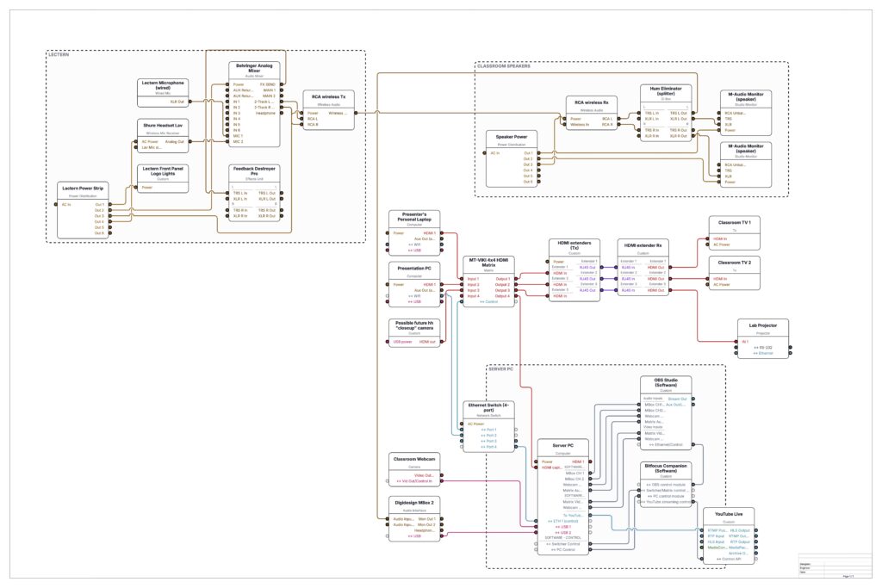The width and height of the screenshot is (882, 588).
Task: Click the Ethernet Switch (4-port) block
Action: pyautogui.click(x=488, y=426)
